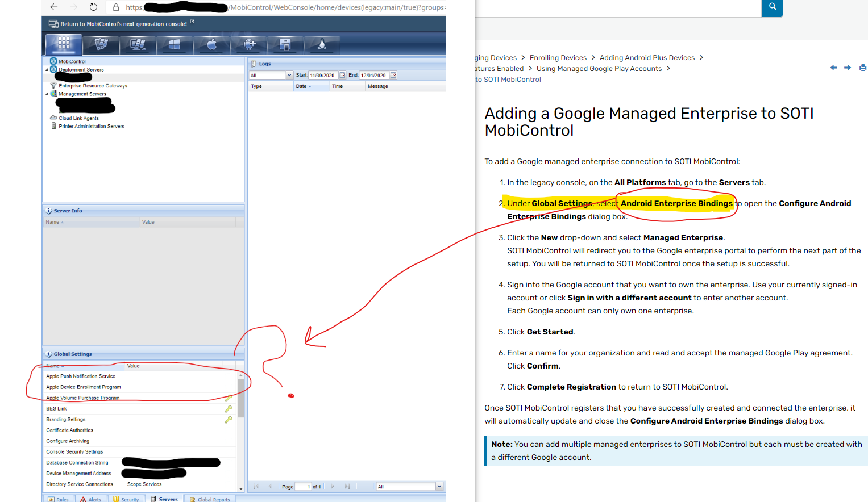Collapse the Deployment Servers tree node
Viewport: 868px width, 502px height.
(47, 70)
